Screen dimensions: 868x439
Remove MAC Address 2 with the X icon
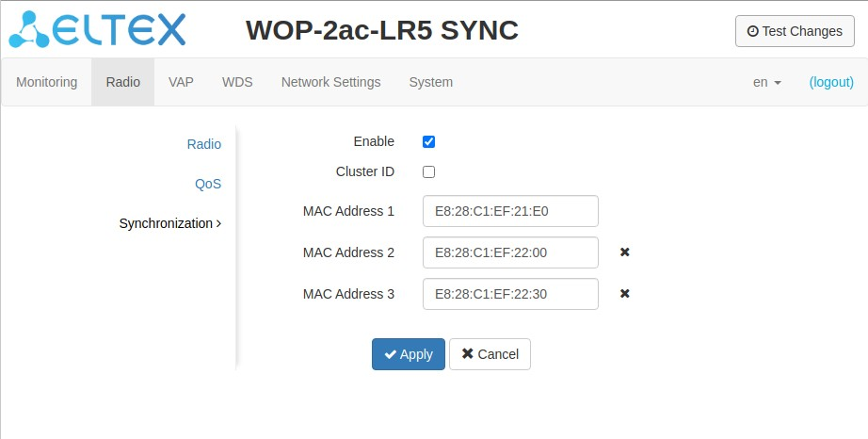coord(624,252)
